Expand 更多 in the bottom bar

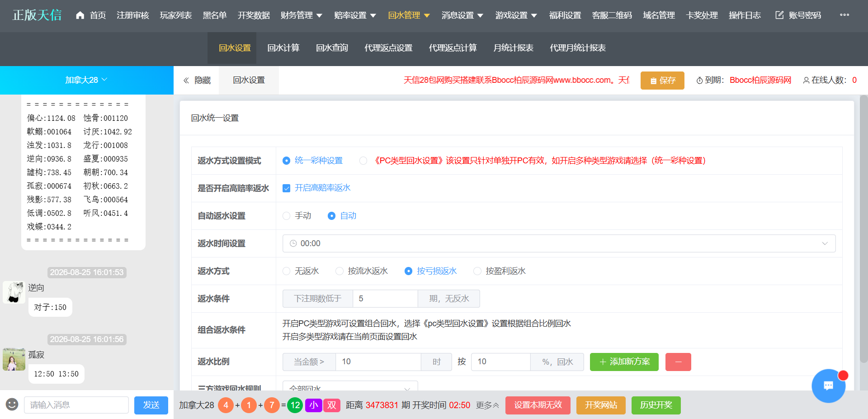(487, 405)
